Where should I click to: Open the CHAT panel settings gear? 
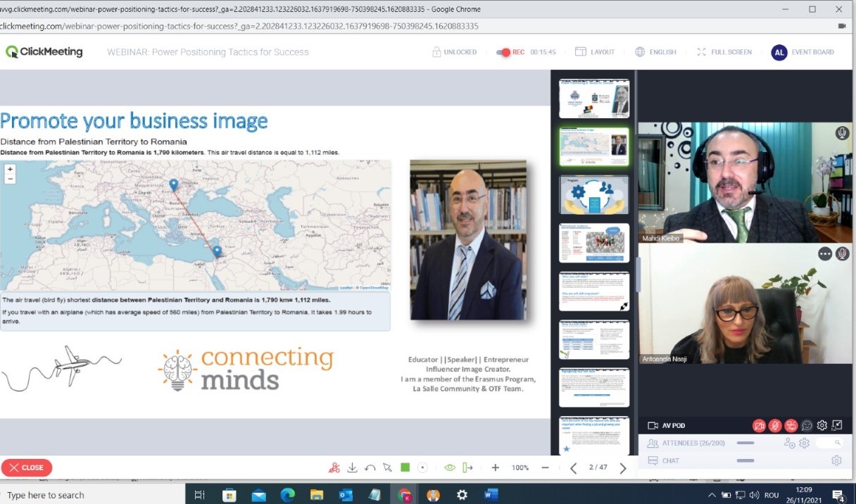coord(836,460)
